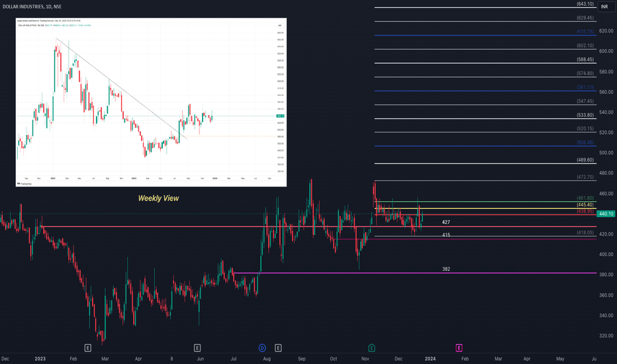The image size is (617, 364).
Task: Select the level label (574.80)
Action: point(585,73)
